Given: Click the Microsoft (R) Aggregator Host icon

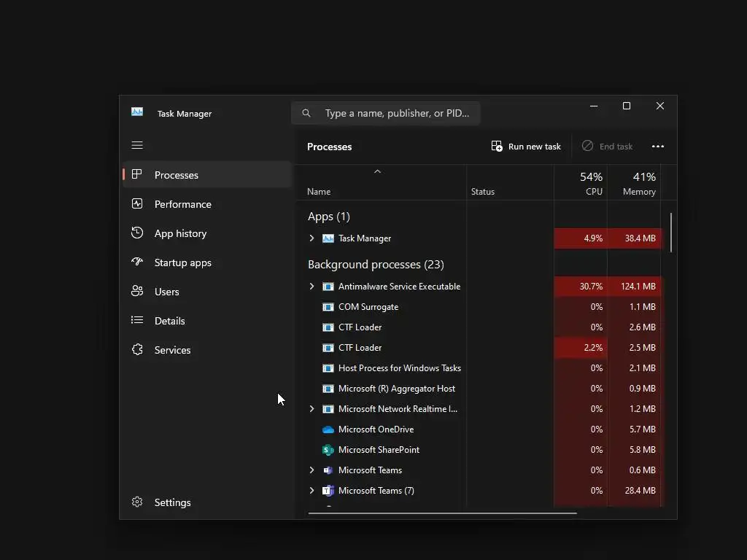Looking at the screenshot, I should tap(328, 389).
